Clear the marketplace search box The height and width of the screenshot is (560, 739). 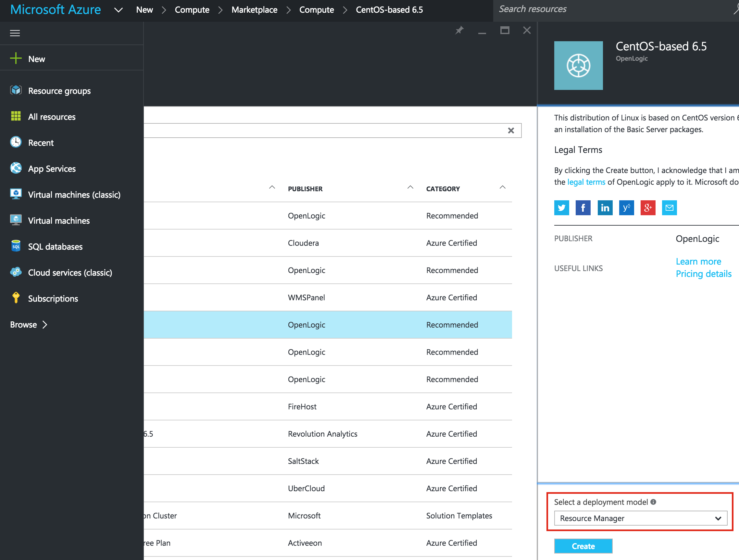(x=511, y=131)
